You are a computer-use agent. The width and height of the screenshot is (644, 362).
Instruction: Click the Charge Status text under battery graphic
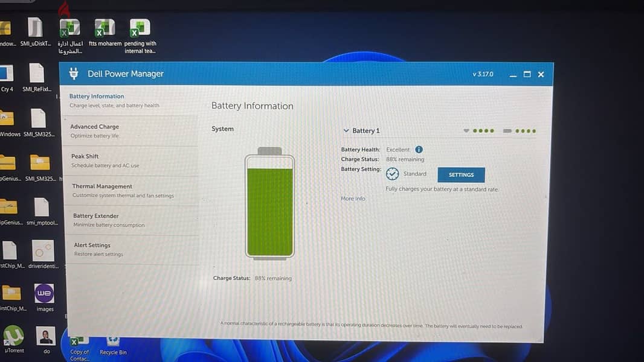point(252,278)
